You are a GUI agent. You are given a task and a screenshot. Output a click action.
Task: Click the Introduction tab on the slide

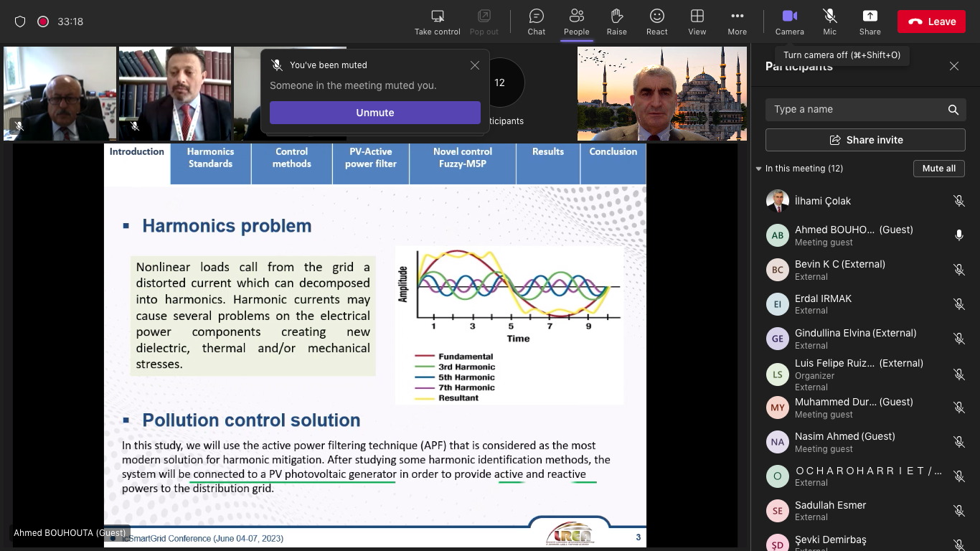coord(137,164)
